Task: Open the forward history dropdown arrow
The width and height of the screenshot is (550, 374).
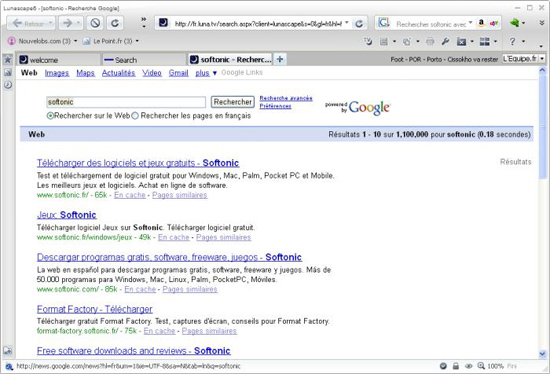Action: (x=78, y=24)
